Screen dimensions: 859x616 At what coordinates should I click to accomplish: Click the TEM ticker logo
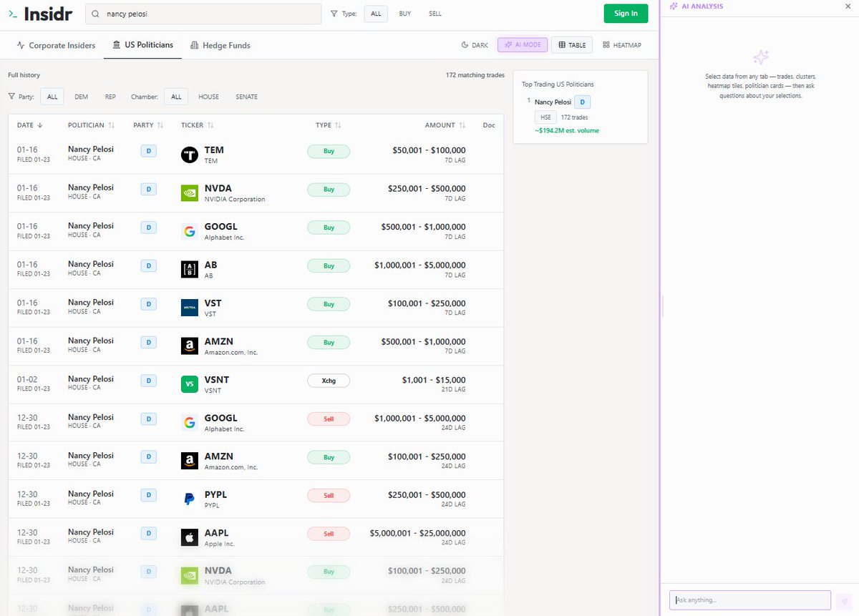pyautogui.click(x=190, y=155)
